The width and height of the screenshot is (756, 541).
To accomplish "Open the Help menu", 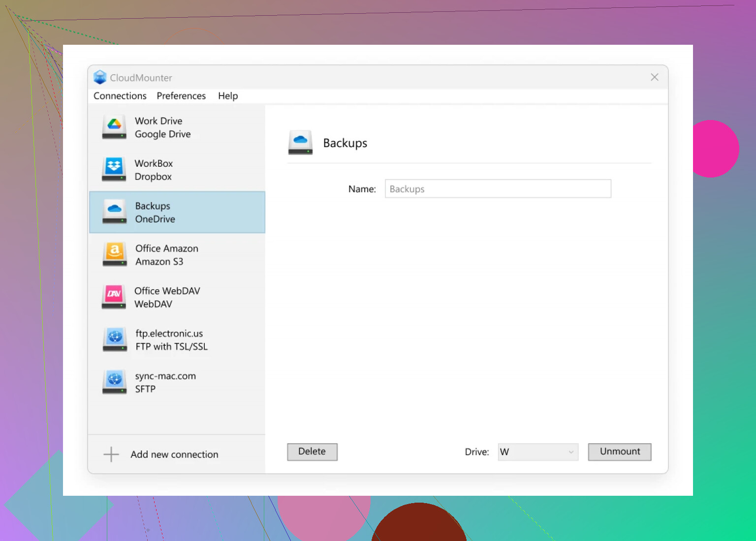I will (x=228, y=96).
